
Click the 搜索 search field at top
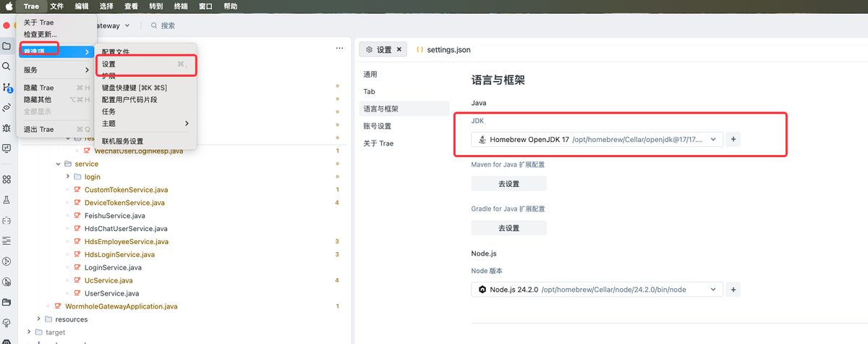point(168,25)
